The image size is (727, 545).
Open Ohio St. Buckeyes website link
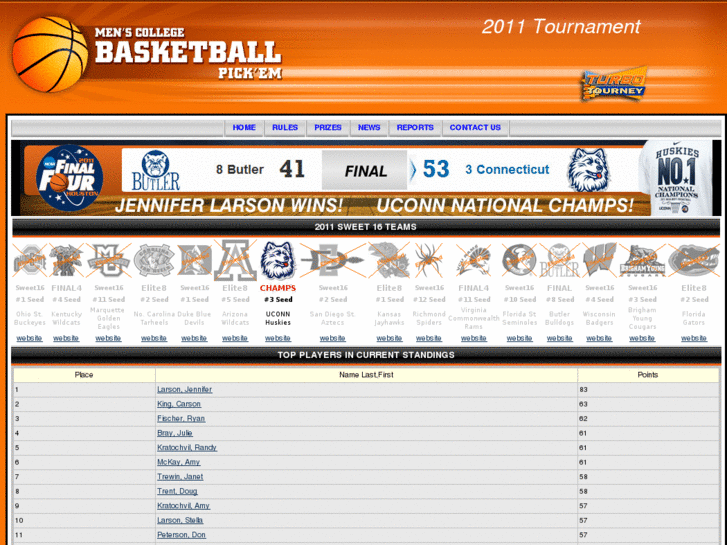(29, 338)
